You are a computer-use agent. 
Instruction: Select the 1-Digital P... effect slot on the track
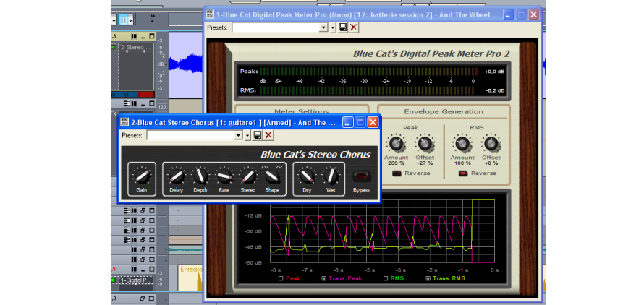[135, 280]
